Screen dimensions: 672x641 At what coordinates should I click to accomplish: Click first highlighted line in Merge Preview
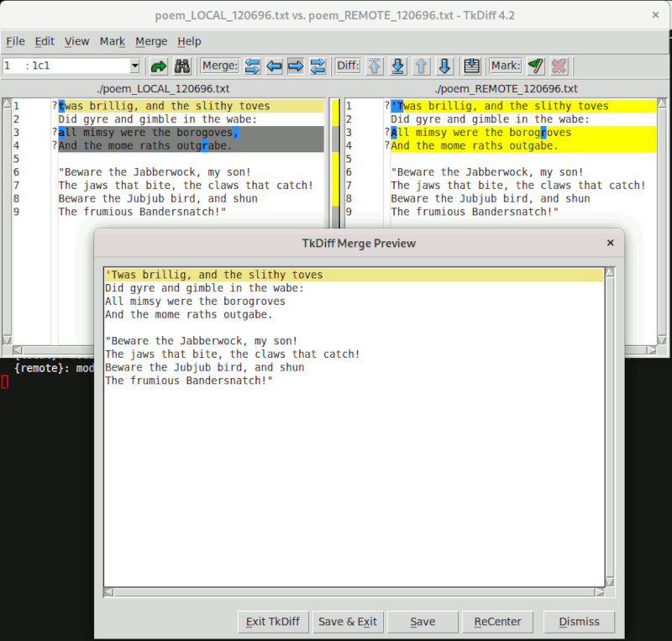pyautogui.click(x=354, y=275)
